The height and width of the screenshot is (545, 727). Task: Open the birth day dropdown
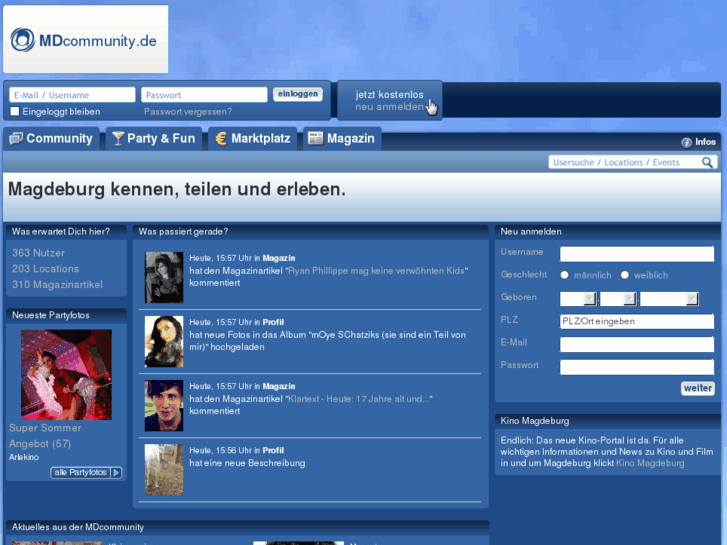pos(578,299)
